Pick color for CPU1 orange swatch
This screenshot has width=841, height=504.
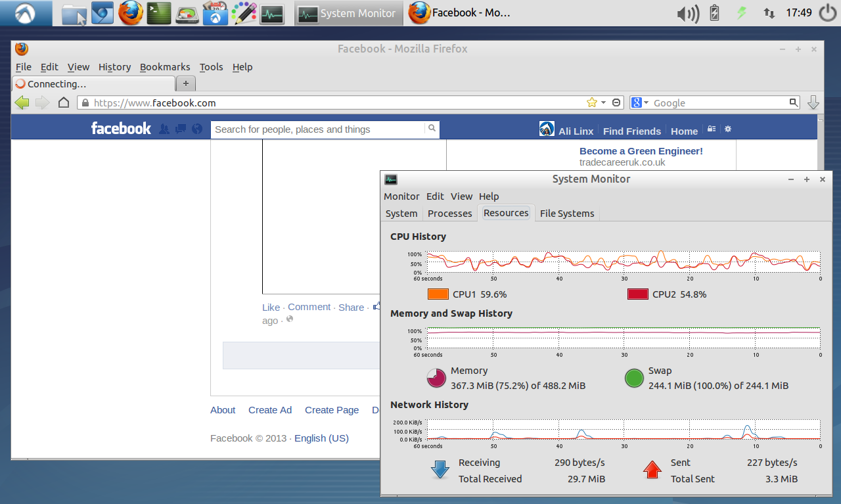click(x=438, y=294)
